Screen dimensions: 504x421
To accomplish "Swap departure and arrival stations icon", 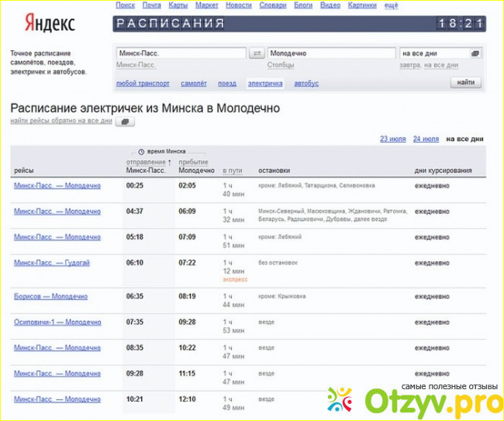I will pos(257,53).
